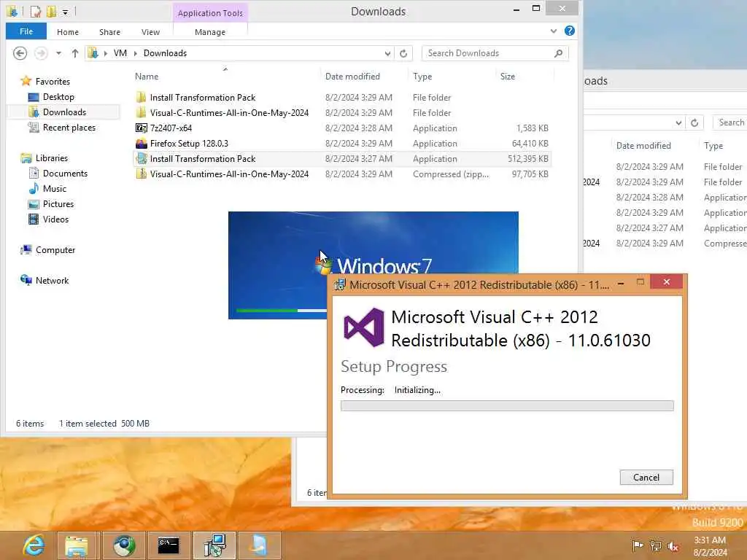Click the muted volume tray icon
Screen dimensions: 747x560
click(x=673, y=545)
